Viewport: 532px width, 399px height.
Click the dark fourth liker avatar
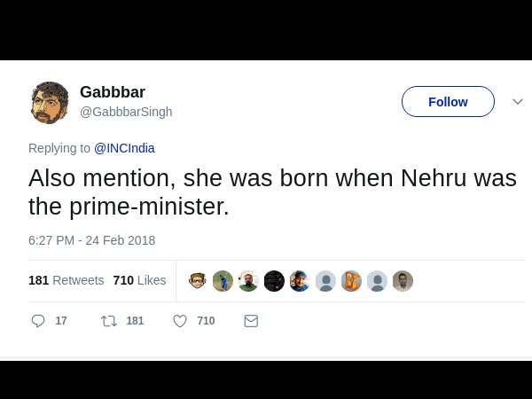coord(274,281)
